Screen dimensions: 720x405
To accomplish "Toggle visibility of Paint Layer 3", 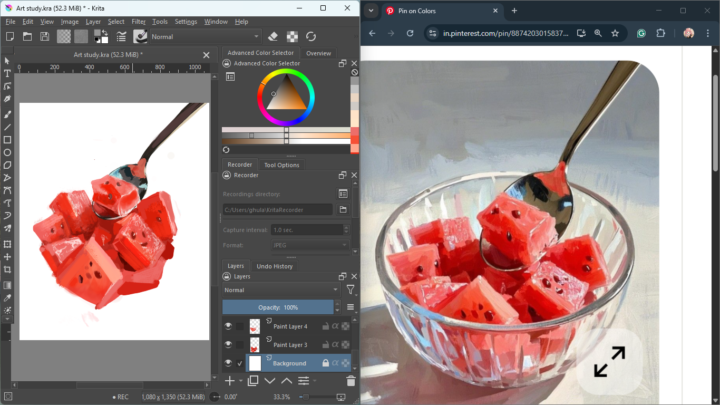I will [x=228, y=345].
